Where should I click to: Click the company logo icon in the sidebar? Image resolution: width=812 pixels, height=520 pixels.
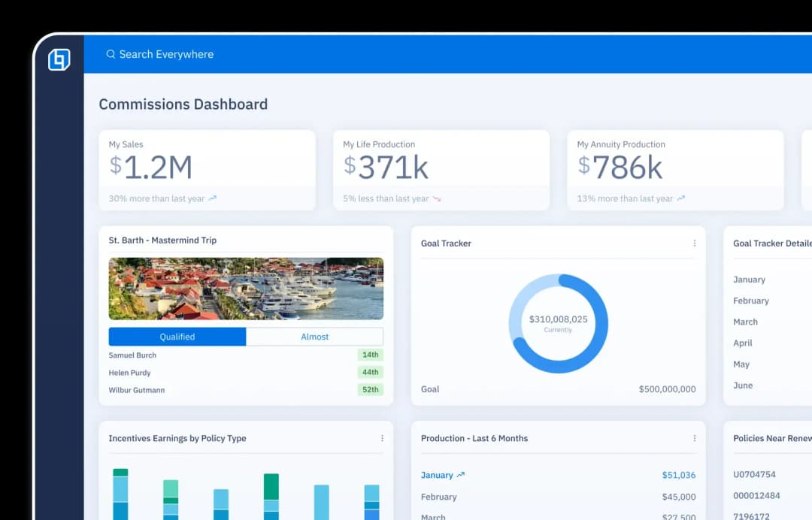click(59, 59)
